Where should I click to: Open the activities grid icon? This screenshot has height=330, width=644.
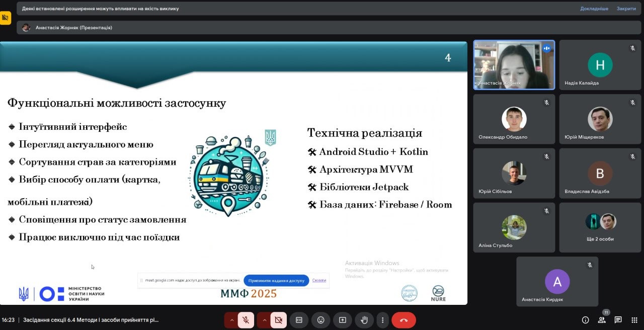pos(634,320)
